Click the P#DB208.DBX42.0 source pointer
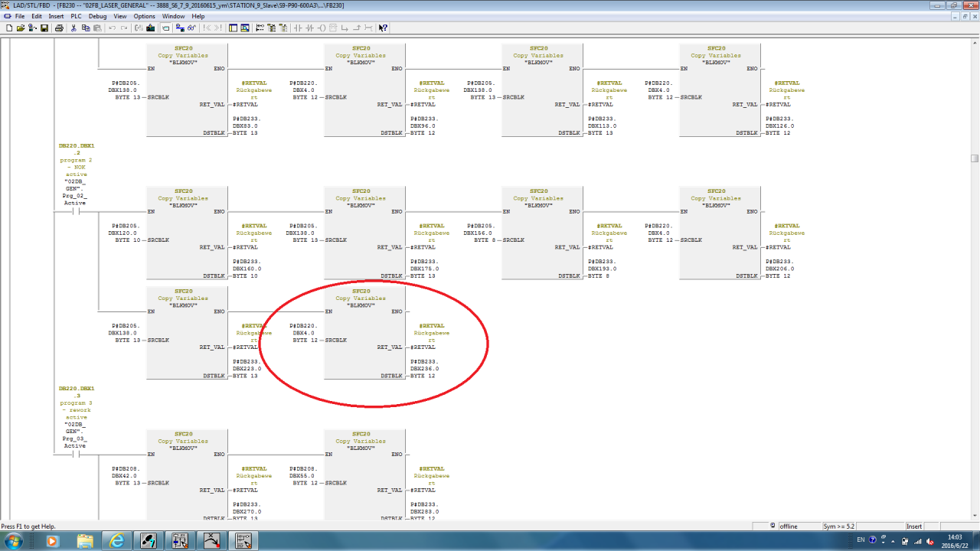Image resolution: width=980 pixels, height=551 pixels. point(125,476)
